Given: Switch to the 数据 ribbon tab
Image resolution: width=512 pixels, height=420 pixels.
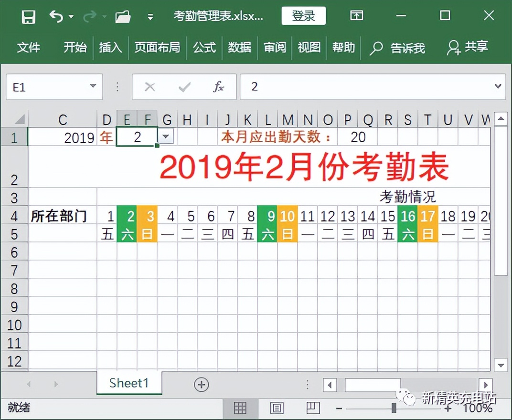Looking at the screenshot, I should (x=240, y=48).
